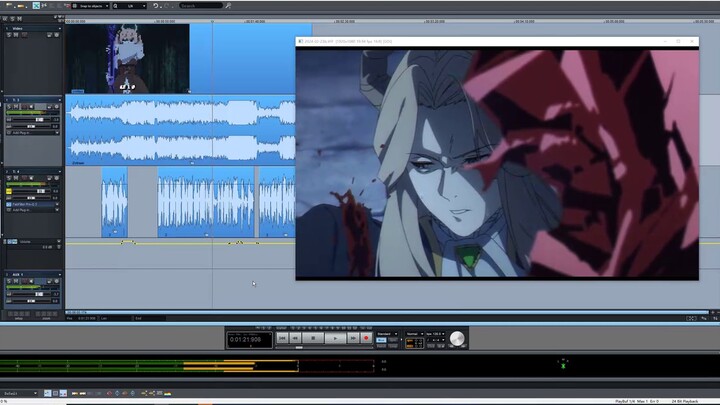Select the highlighted universal mouse mode tool
This screenshot has height=405, width=720.
[36, 6]
